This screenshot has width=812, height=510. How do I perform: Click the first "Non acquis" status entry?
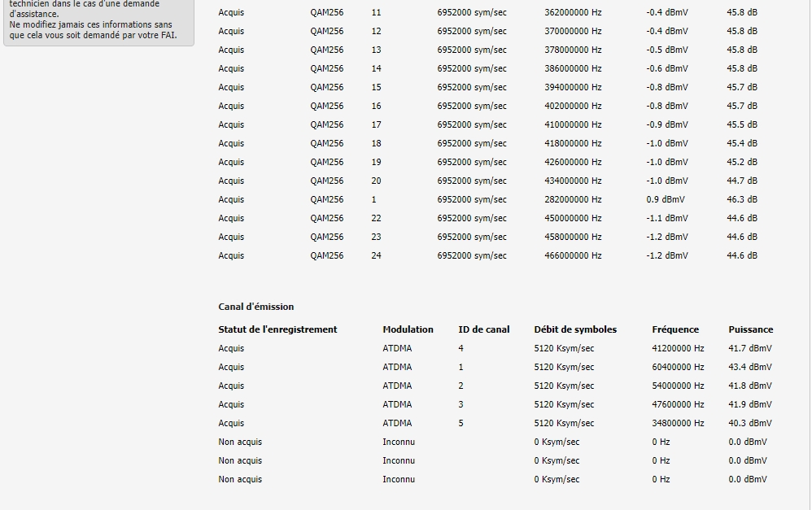(x=240, y=442)
